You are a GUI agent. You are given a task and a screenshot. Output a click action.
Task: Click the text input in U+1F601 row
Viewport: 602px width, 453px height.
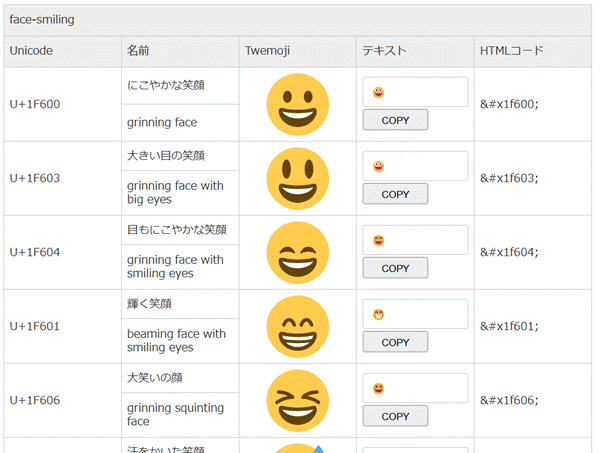click(415, 314)
